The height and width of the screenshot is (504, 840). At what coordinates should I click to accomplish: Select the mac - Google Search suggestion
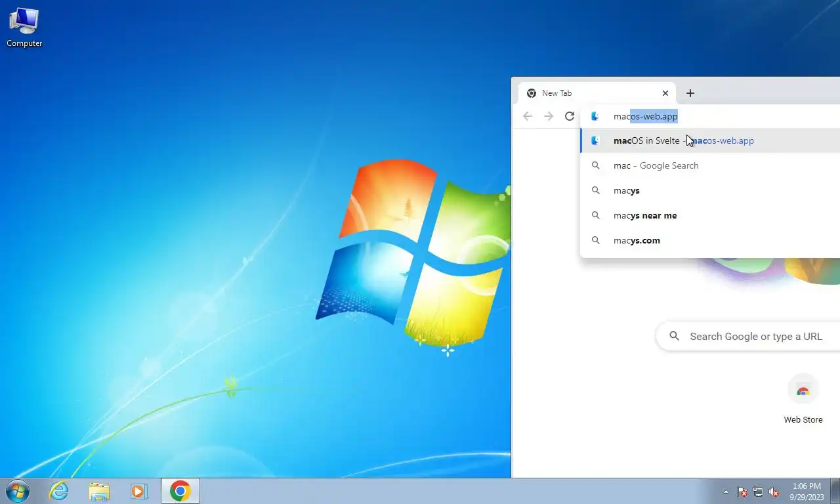710,165
